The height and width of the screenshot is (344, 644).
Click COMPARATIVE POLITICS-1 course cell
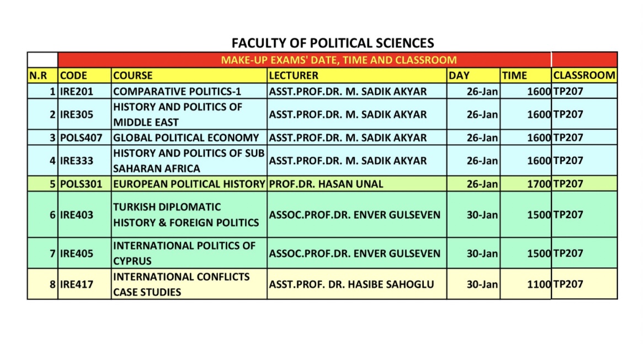tap(189, 91)
